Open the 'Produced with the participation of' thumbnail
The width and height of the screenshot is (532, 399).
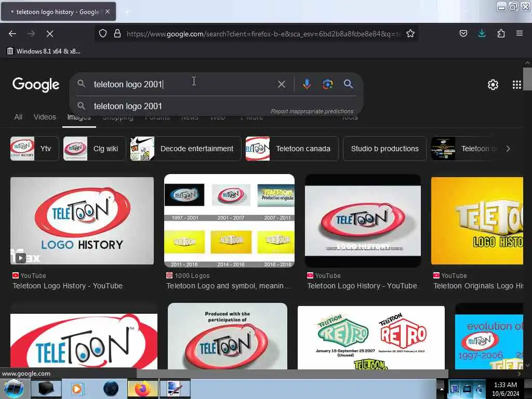[228, 336]
